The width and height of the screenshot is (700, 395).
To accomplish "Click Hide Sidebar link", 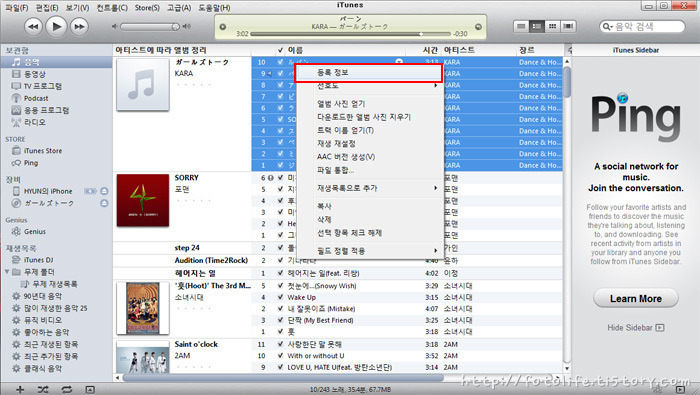I will (x=635, y=328).
